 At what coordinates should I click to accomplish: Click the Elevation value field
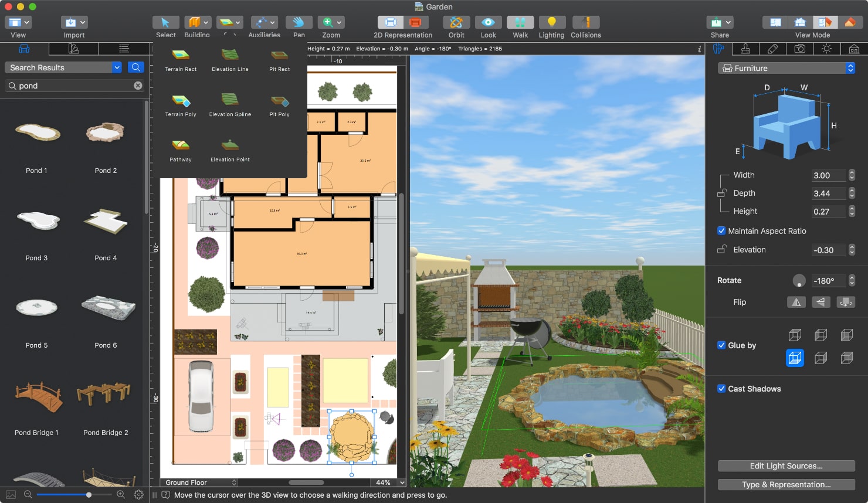click(829, 250)
